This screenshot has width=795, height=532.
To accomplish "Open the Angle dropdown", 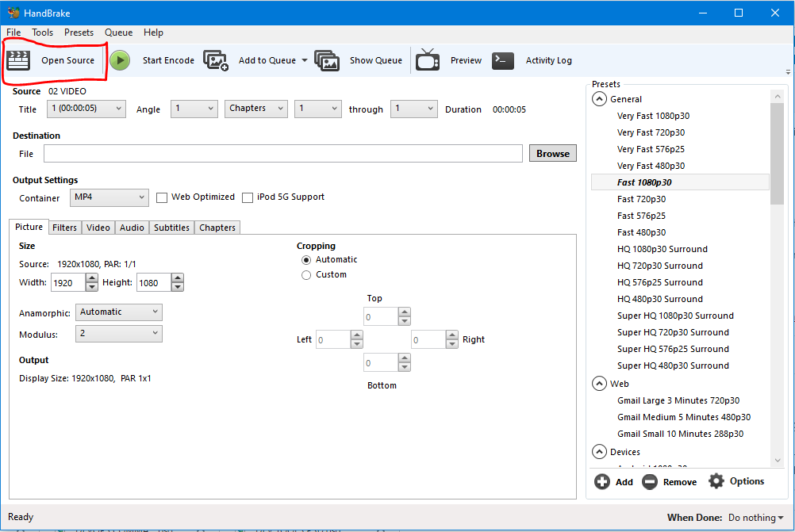I will coord(194,109).
